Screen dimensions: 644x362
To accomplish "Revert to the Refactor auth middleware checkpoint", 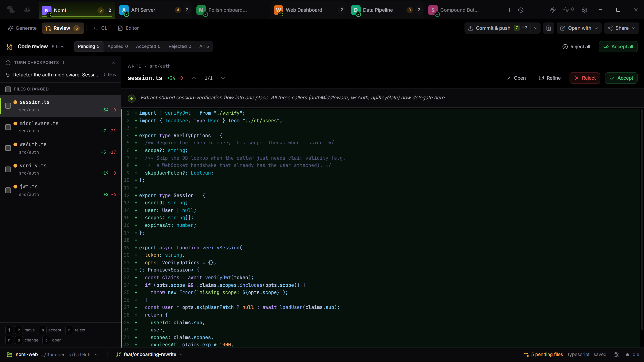I will point(8,75).
